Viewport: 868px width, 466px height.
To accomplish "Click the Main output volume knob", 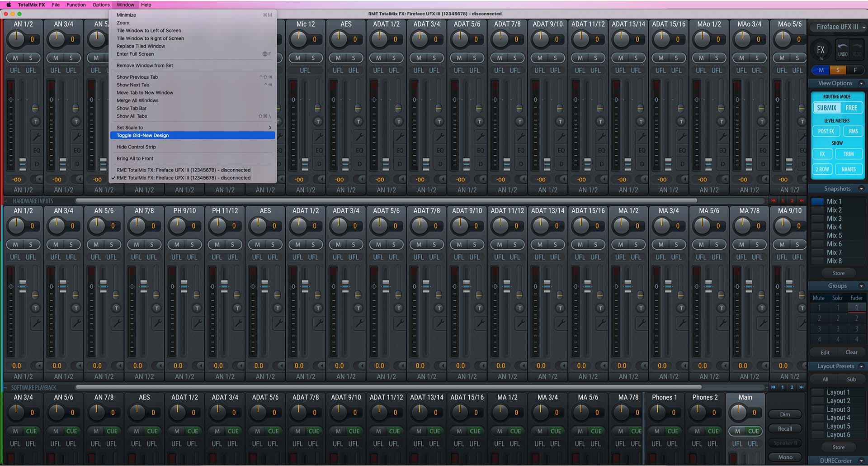I will pyautogui.click(x=738, y=412).
